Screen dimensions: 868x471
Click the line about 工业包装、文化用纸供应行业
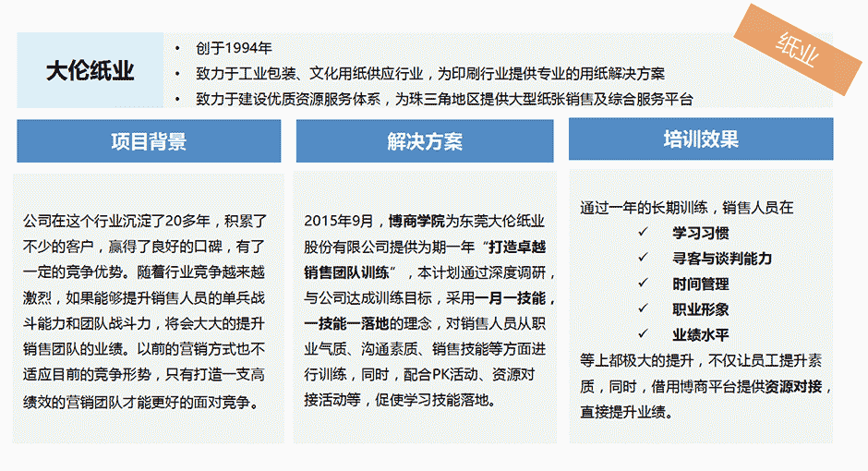(429, 73)
